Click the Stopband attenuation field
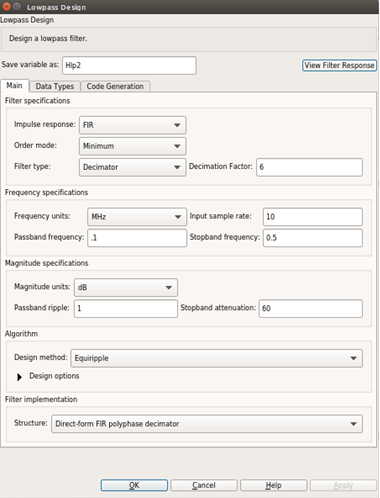The height and width of the screenshot is (498, 380). point(311,308)
